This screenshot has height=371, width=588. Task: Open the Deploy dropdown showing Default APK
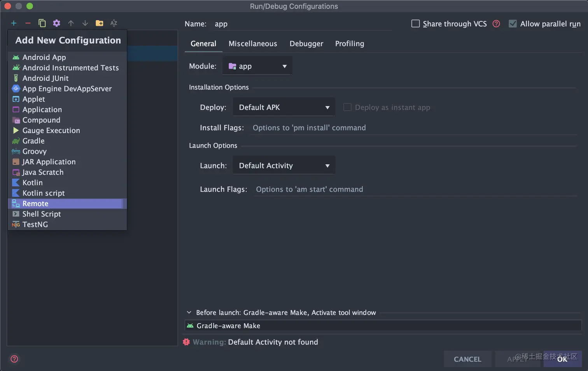[284, 107]
